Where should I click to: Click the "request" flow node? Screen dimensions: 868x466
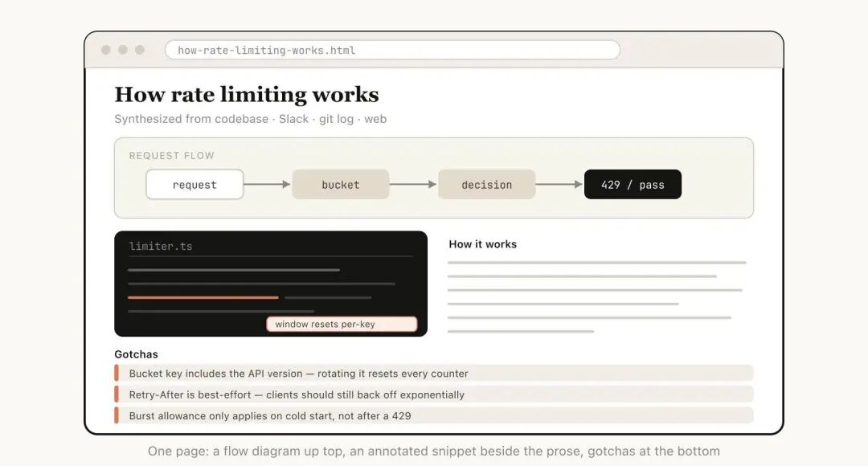pyautogui.click(x=194, y=184)
